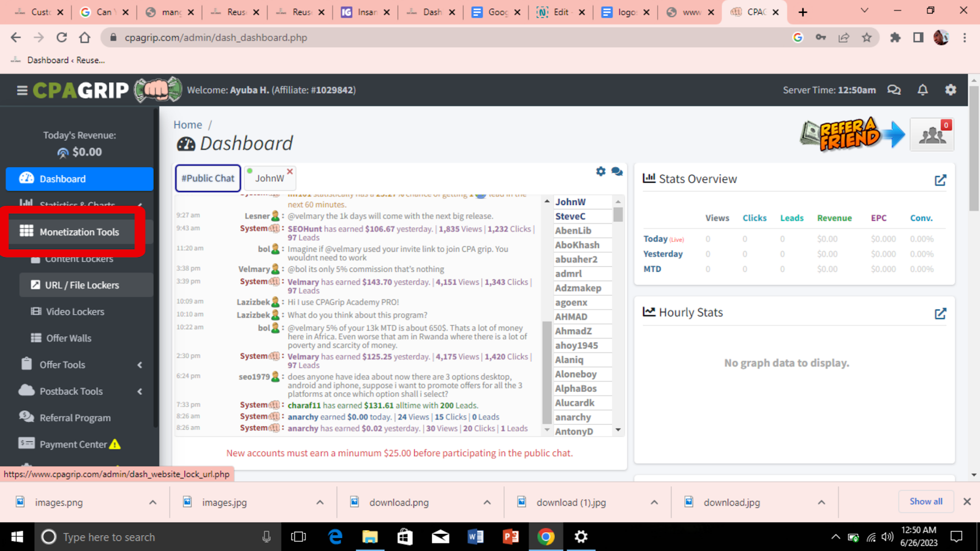
Task: Open download.jpg options arrow
Action: pos(821,502)
